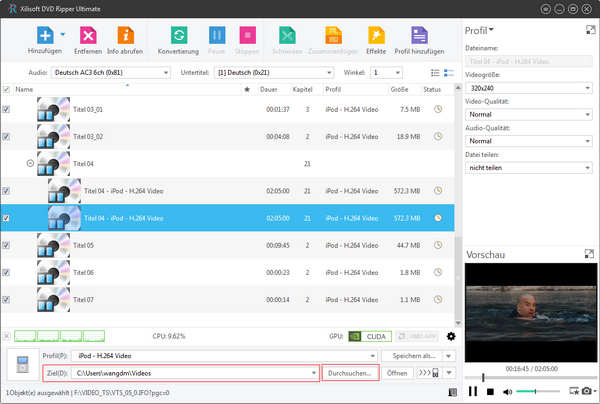Screen dimensions: 600x404
Task: Open the Hinzufügen dropdown arrow
Action: click(63, 34)
